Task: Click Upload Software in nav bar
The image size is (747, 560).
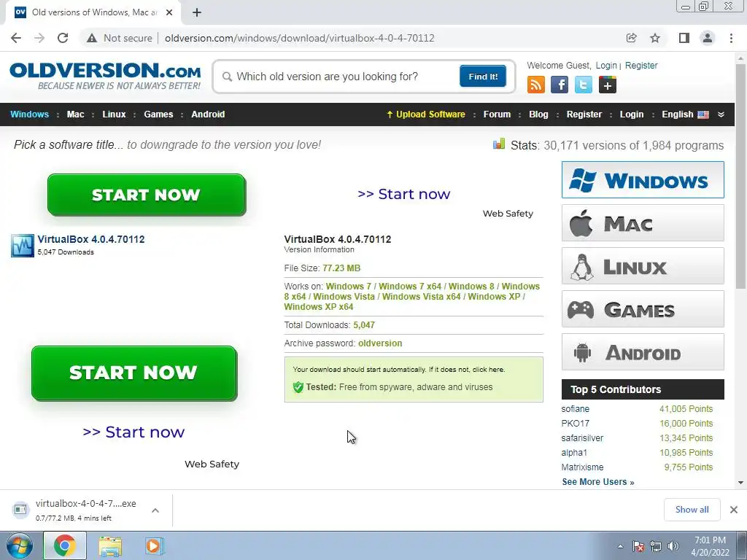Action: [426, 114]
